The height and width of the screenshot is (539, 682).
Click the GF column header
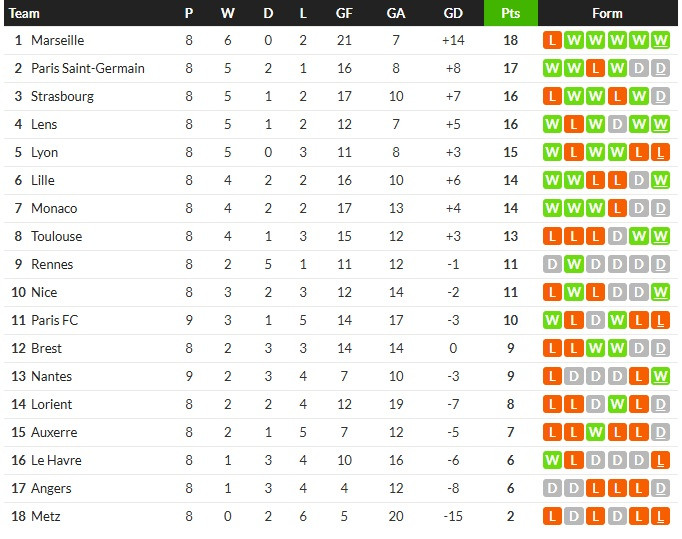[344, 13]
